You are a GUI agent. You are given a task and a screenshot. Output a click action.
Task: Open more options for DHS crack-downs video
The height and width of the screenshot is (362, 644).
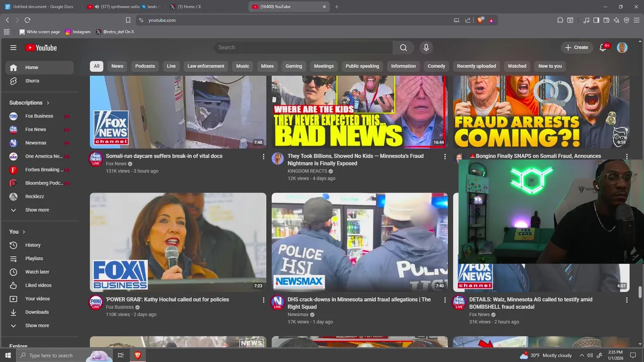coord(445,300)
